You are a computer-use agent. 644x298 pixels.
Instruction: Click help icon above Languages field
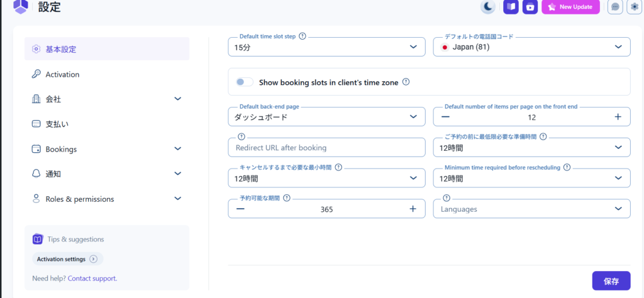[x=447, y=198]
